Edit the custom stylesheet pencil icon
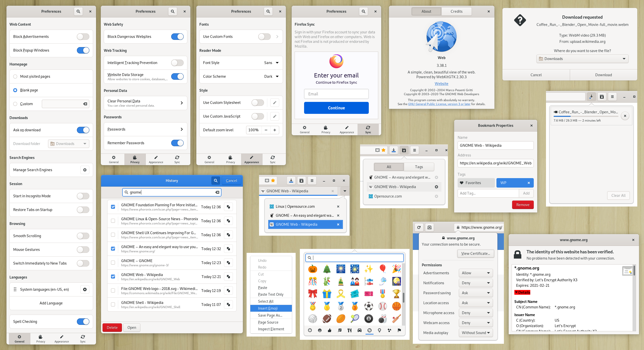 pyautogui.click(x=274, y=102)
